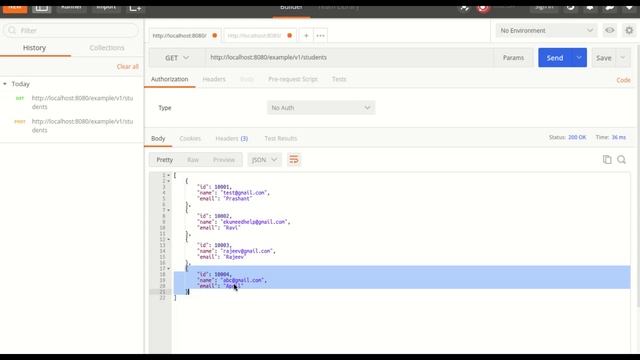Switch to the Team Library tab

(x=338, y=7)
